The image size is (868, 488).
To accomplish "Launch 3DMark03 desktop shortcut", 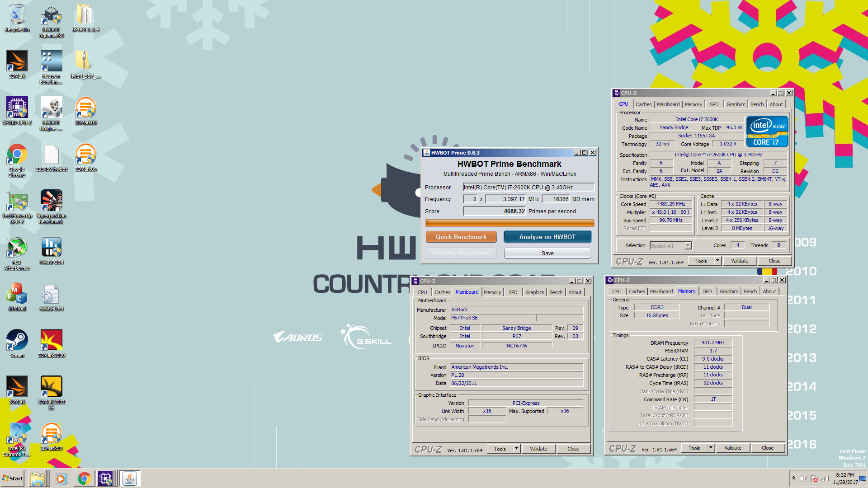I will [x=51, y=437].
